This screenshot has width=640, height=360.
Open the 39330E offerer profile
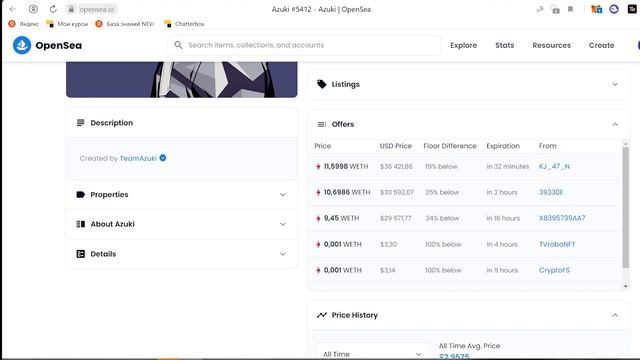click(551, 192)
